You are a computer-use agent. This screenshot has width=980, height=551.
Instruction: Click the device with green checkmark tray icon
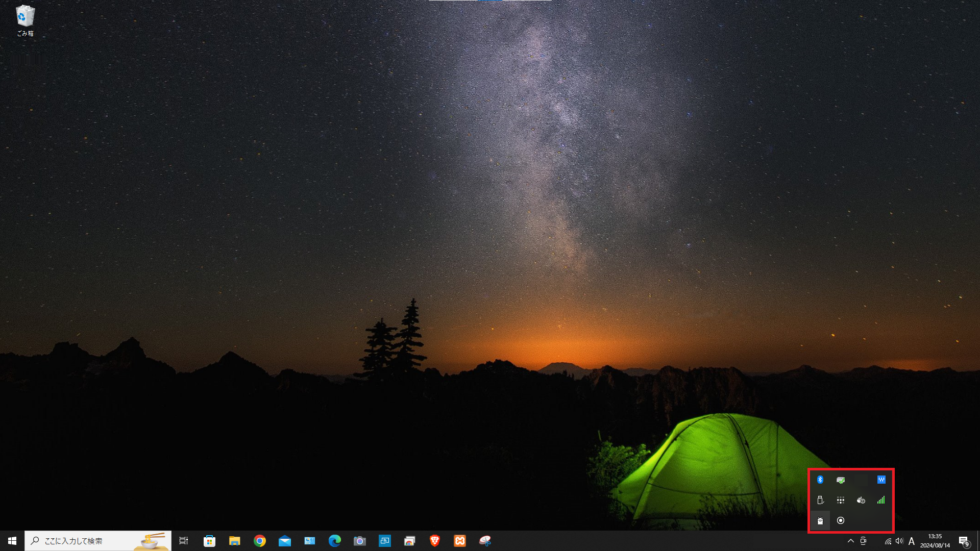tap(841, 480)
